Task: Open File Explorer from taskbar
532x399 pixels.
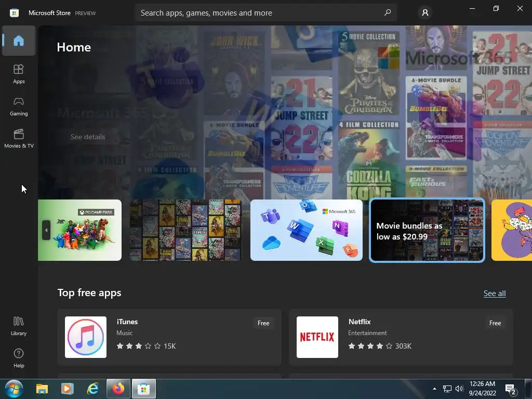Action: tap(42, 389)
